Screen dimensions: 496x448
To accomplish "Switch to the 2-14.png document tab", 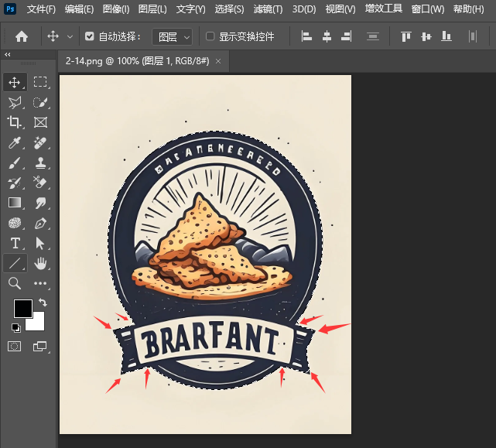I will pyautogui.click(x=136, y=61).
